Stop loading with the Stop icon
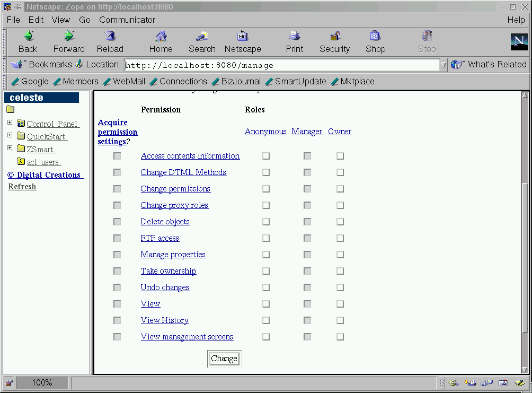The width and height of the screenshot is (532, 393). [427, 41]
